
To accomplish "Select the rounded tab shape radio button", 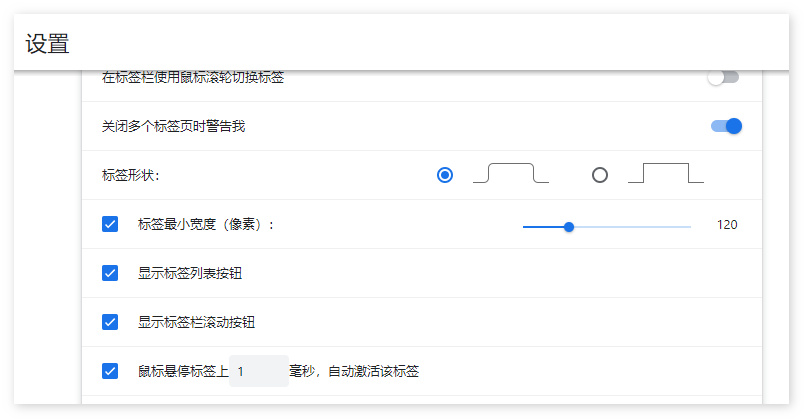I will (x=445, y=175).
